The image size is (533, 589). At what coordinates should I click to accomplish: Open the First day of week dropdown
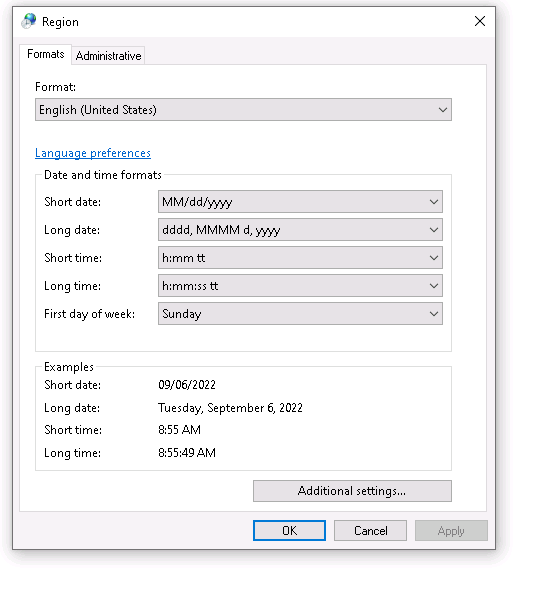coord(300,314)
